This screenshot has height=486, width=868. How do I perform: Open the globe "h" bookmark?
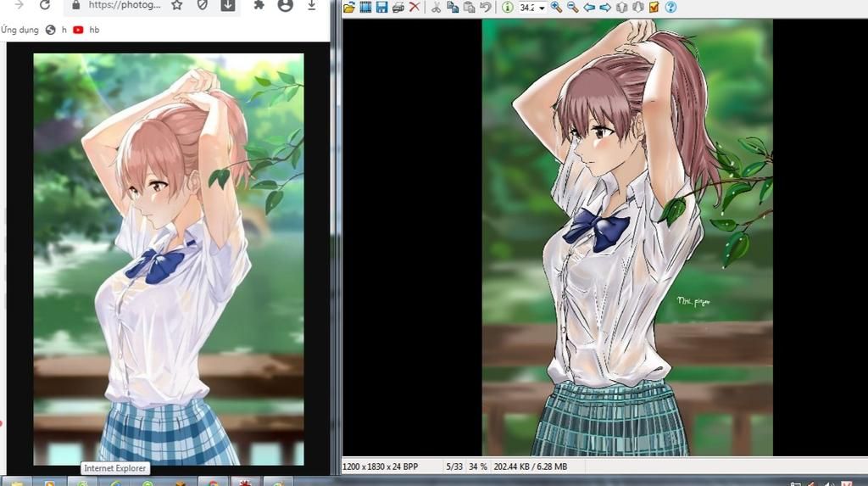[56, 30]
